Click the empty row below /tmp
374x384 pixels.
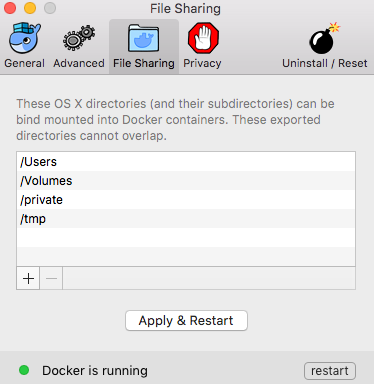click(x=186, y=238)
